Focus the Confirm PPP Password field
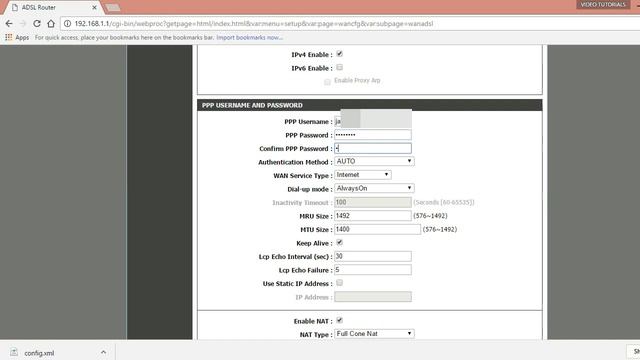Viewport: 640px width, 360px height. 373,148
